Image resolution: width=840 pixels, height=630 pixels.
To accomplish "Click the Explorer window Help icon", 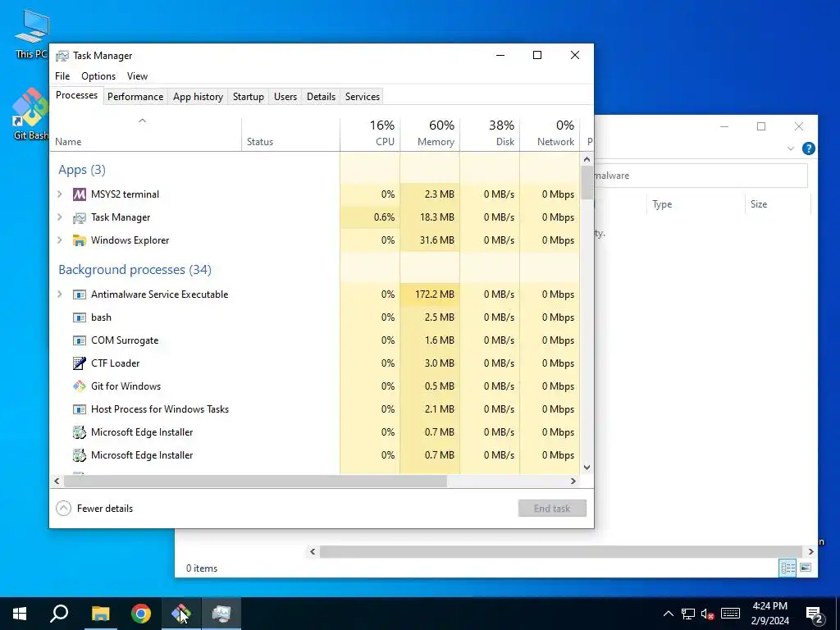I will coord(808,148).
